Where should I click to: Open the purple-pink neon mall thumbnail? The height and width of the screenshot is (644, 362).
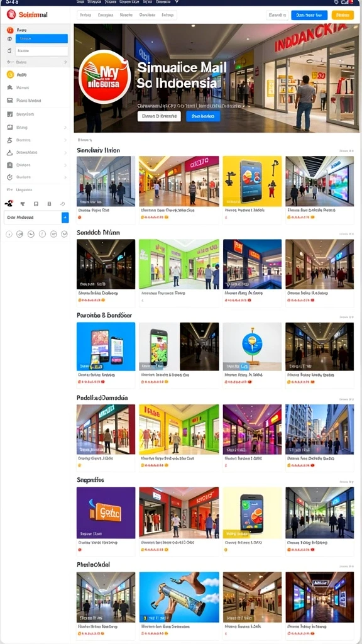click(x=253, y=429)
